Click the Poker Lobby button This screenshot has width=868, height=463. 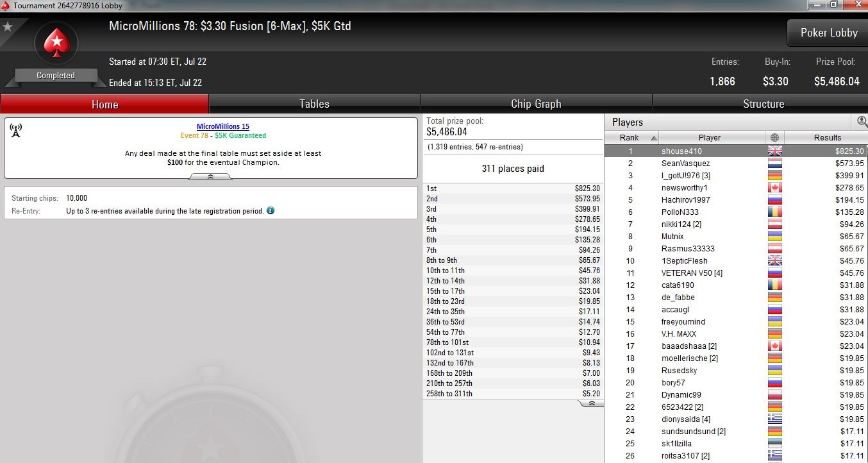coord(828,33)
